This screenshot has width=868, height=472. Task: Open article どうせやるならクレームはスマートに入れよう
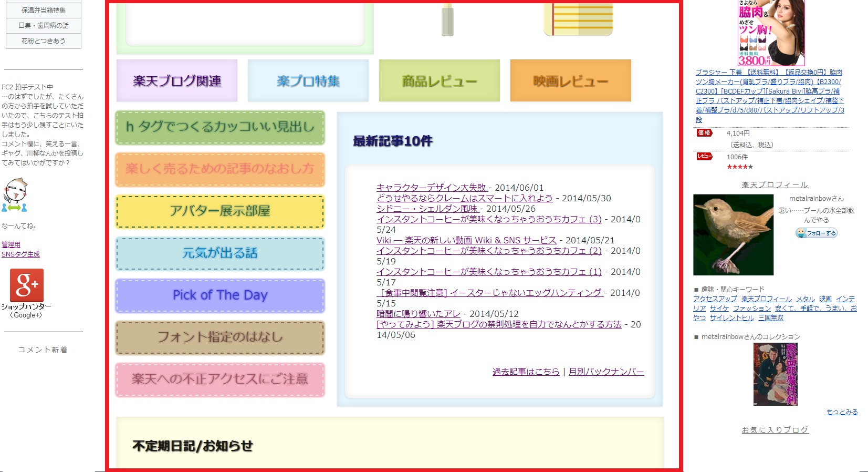(465, 198)
